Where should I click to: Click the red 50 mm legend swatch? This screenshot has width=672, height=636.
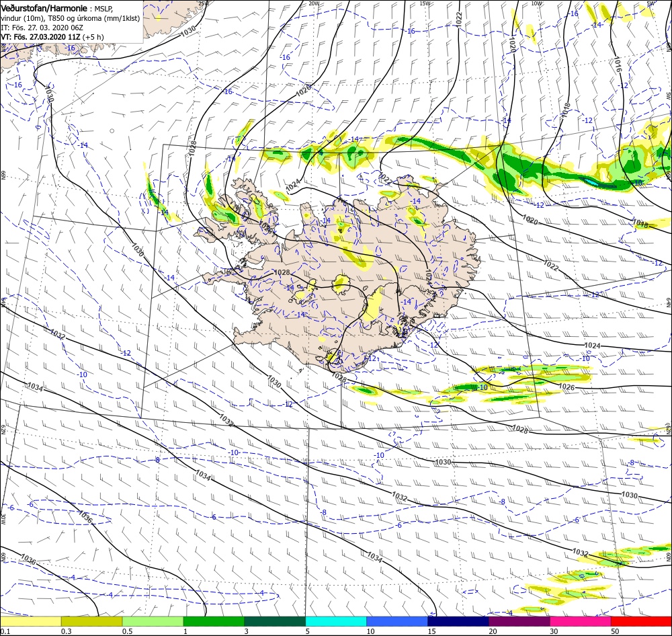pyautogui.click(x=641, y=621)
